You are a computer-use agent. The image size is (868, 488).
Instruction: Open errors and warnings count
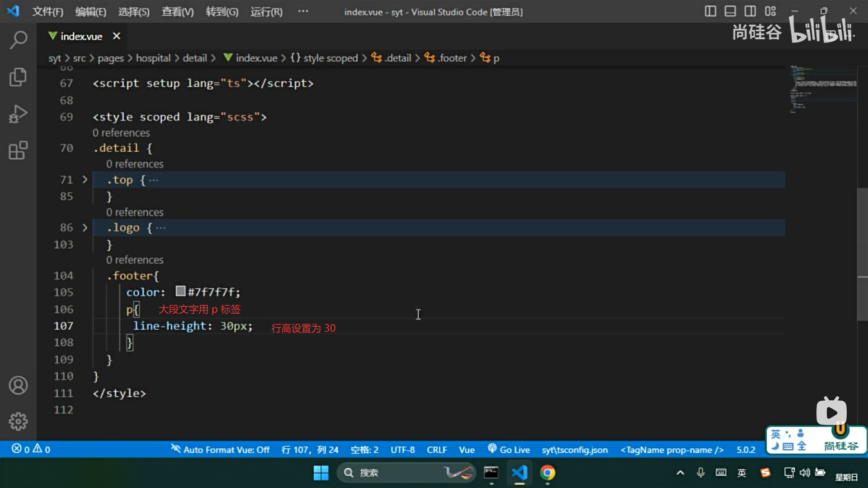coord(31,449)
